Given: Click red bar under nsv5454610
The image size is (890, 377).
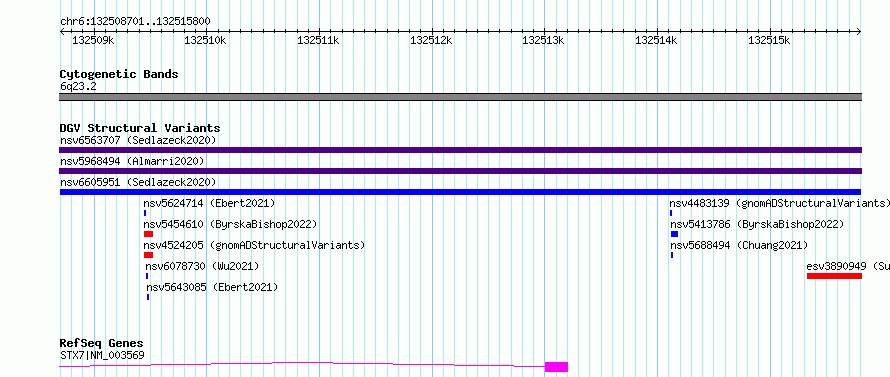Looking at the screenshot, I should [x=148, y=234].
